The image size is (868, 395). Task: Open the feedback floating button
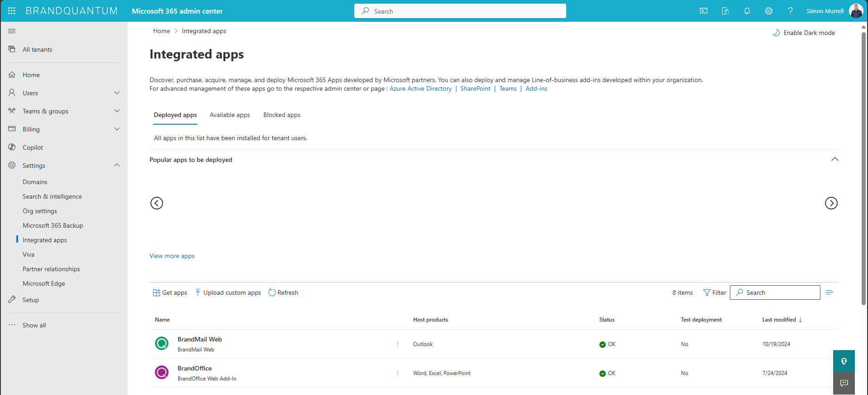[844, 383]
